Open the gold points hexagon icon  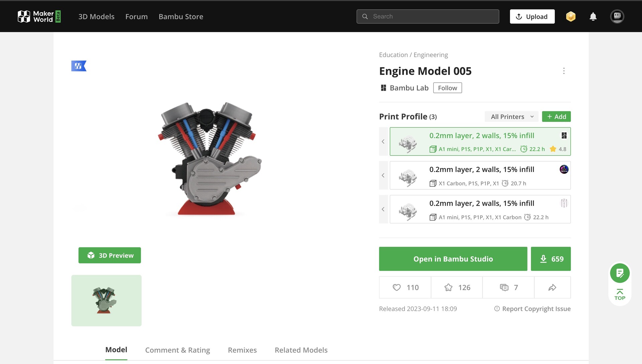571,16
